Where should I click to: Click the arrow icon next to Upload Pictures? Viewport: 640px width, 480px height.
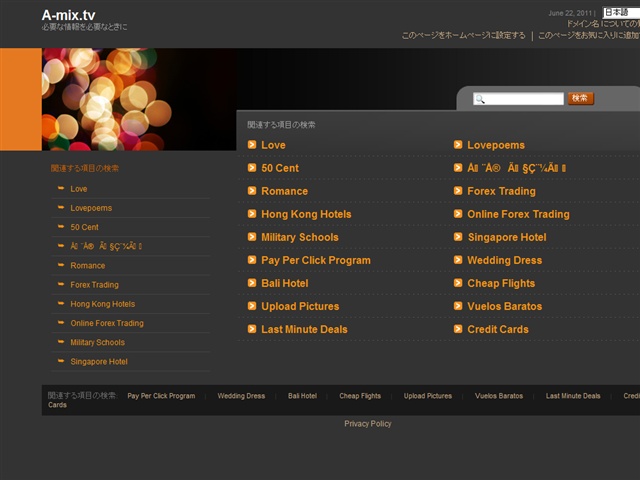click(252, 306)
